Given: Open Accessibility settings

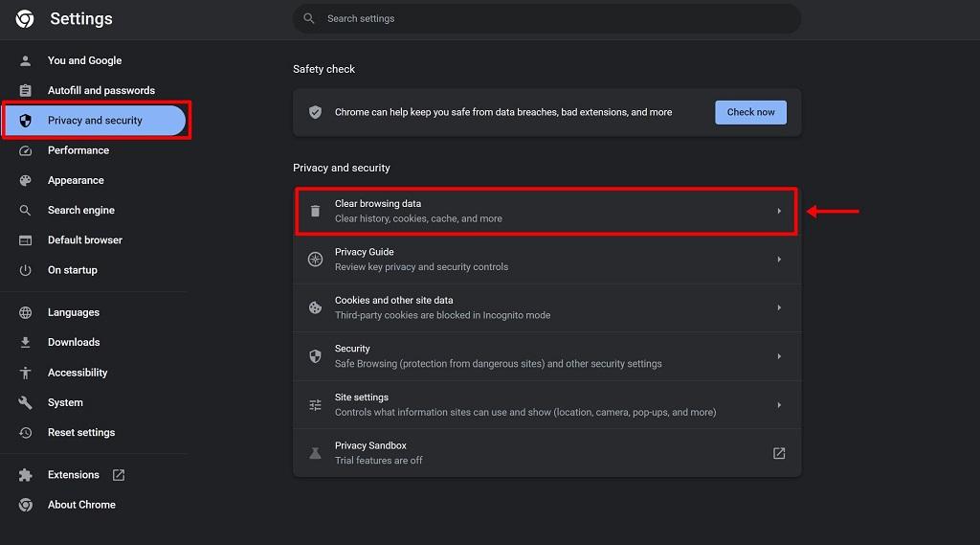Looking at the screenshot, I should tap(94, 373).
